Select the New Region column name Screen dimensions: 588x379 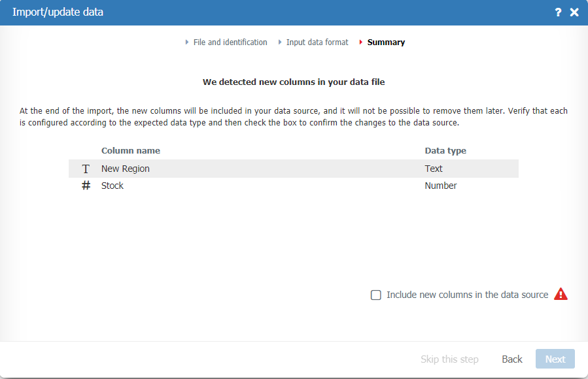126,169
